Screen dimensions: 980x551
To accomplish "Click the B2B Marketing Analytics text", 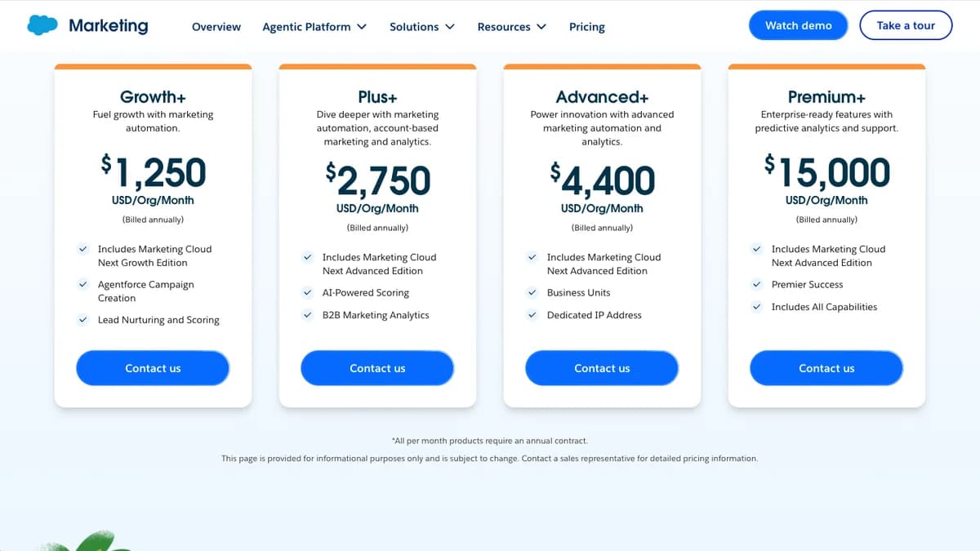I will 376,315.
